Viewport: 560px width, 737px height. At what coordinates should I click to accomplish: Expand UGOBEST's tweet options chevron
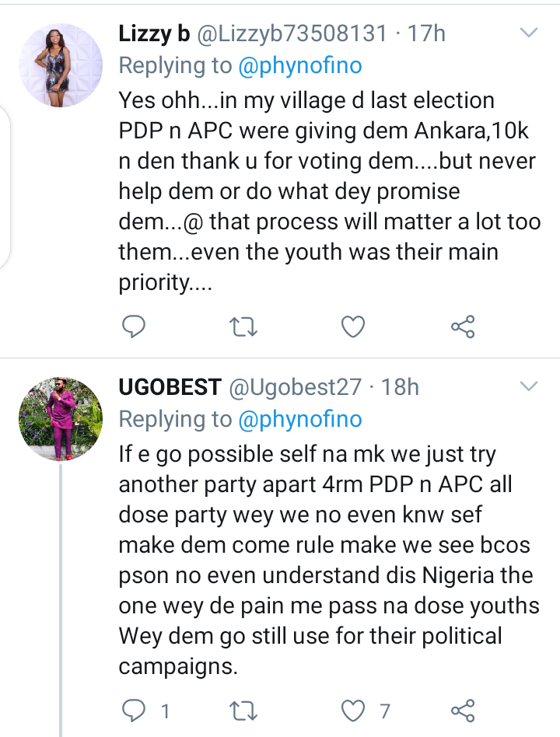528,386
